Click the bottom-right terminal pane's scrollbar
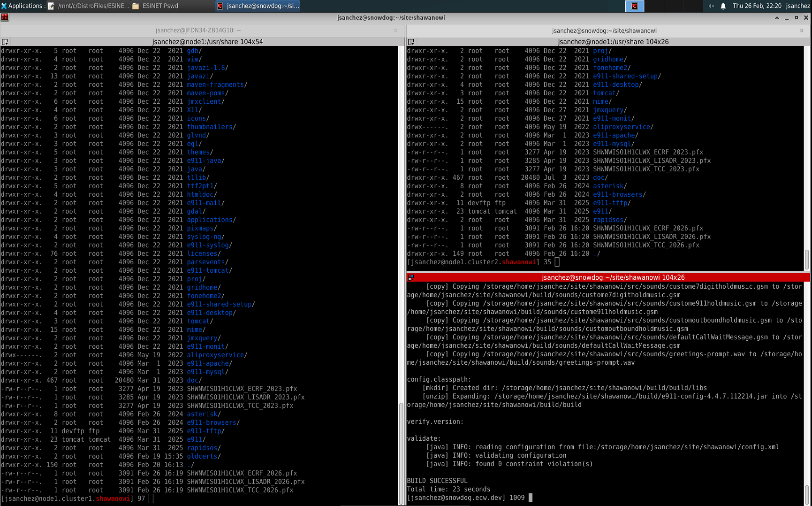 tap(807, 393)
